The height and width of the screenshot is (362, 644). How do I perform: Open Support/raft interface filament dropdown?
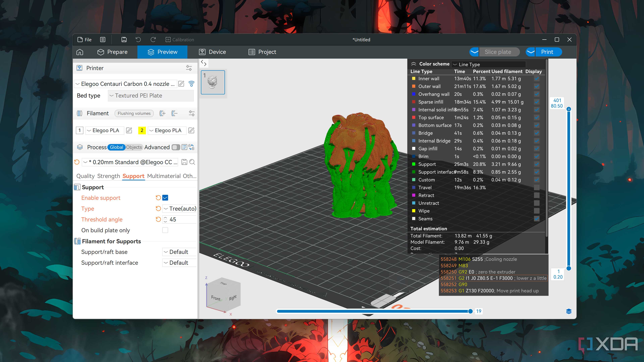tap(179, 263)
